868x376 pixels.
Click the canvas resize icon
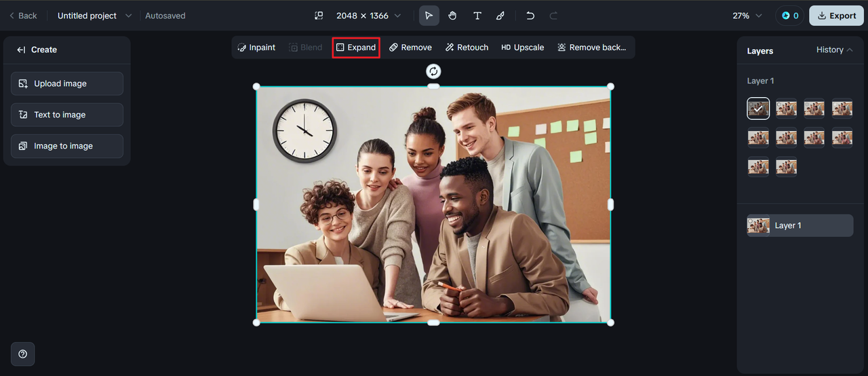[x=319, y=16]
